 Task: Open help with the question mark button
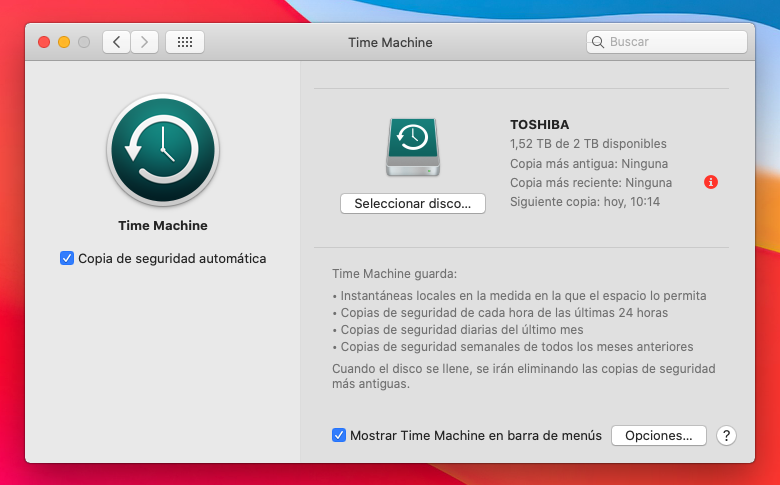point(727,436)
